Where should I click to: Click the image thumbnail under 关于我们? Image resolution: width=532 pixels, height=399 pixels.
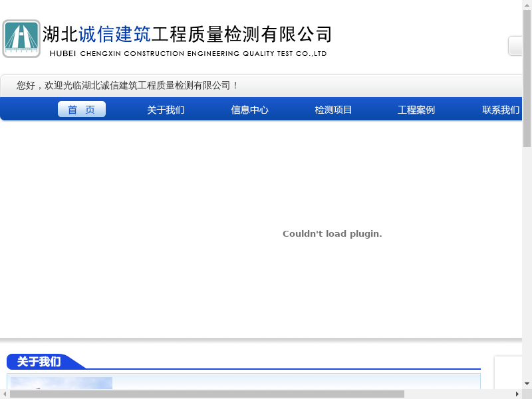tap(61, 383)
